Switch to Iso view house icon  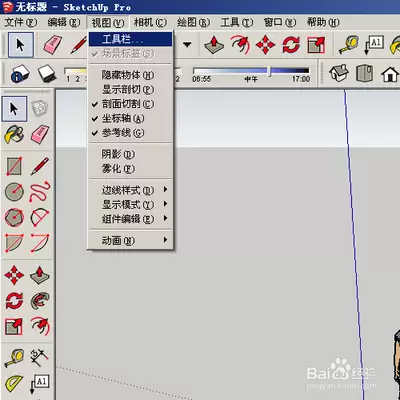pos(339,73)
